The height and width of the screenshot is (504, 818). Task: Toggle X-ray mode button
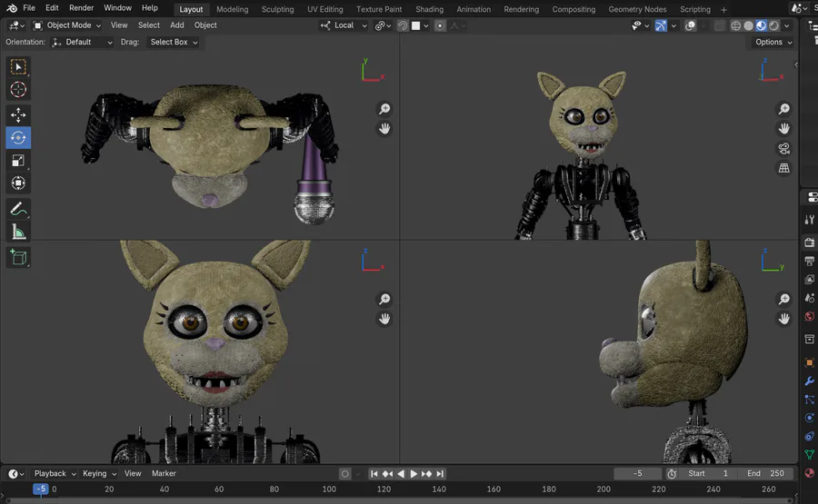(720, 25)
